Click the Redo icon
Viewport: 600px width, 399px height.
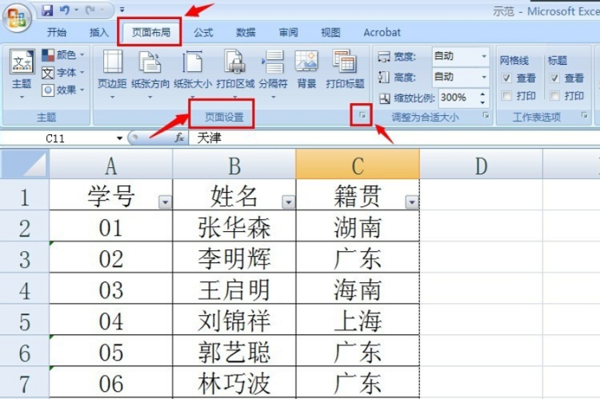[91, 10]
